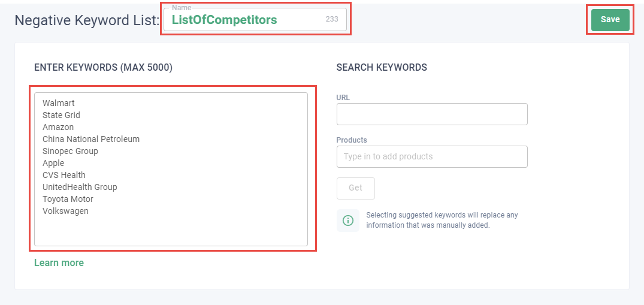Select the China National Petroleum line
The height and width of the screenshot is (305, 644).
(91, 139)
